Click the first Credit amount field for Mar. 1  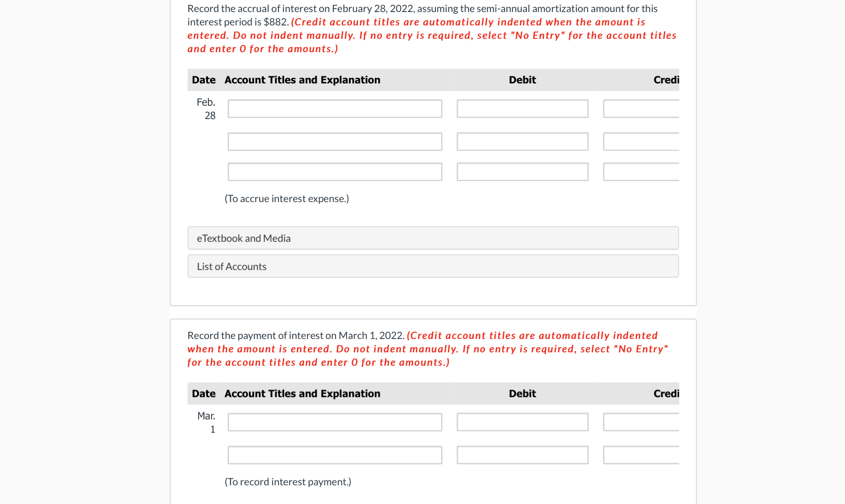(640, 421)
